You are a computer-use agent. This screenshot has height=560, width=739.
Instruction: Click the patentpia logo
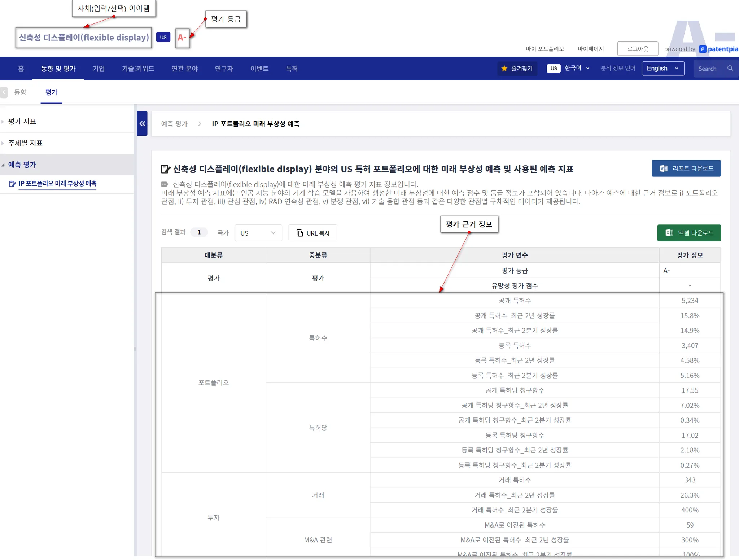tap(718, 49)
